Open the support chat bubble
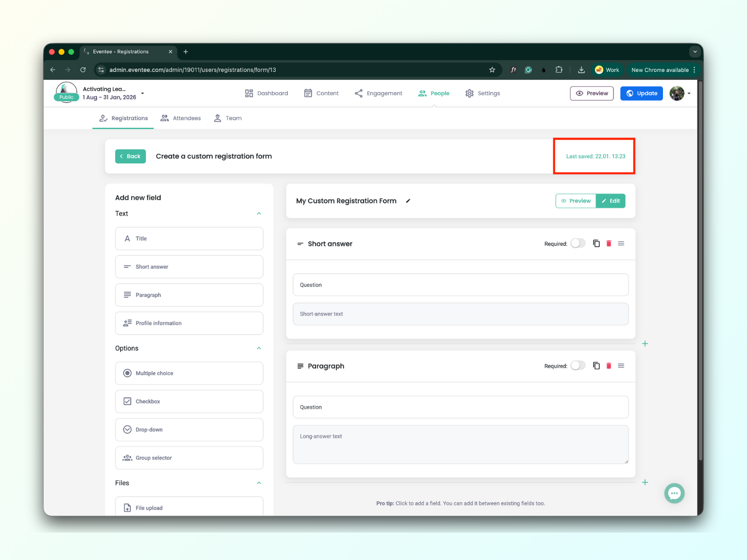 coord(675,493)
